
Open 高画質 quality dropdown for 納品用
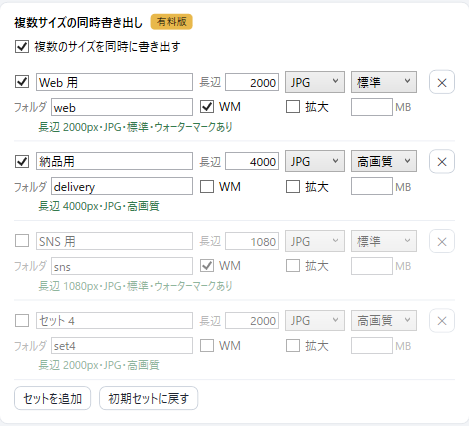point(384,161)
